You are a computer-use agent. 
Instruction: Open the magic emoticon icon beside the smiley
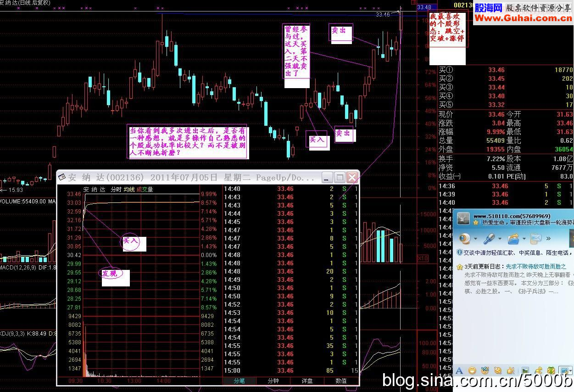(x=485, y=371)
